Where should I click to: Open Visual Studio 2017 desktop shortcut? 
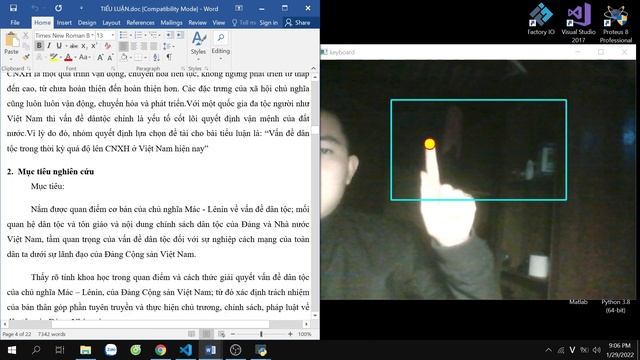tap(578, 22)
